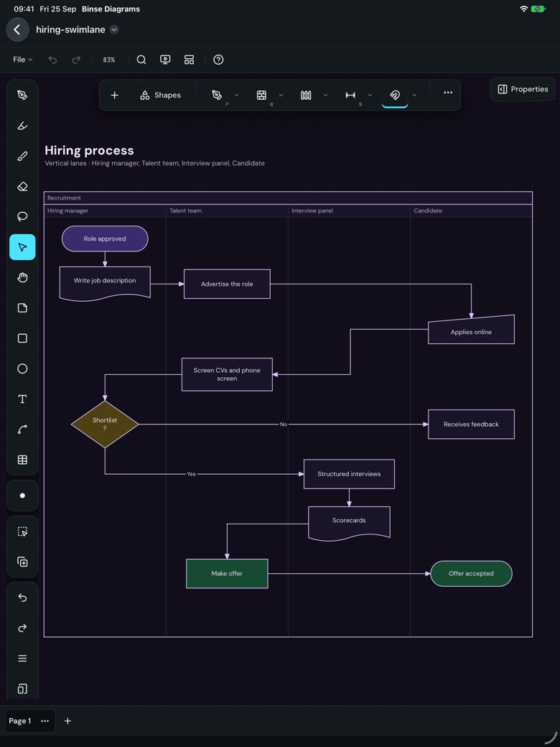560x747 pixels.
Task: Switch to the Page 1 tab
Action: (20, 721)
